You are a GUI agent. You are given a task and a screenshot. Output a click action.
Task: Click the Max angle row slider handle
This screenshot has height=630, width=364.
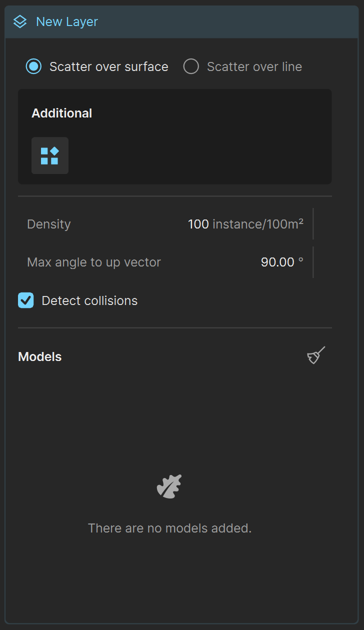pos(313,262)
